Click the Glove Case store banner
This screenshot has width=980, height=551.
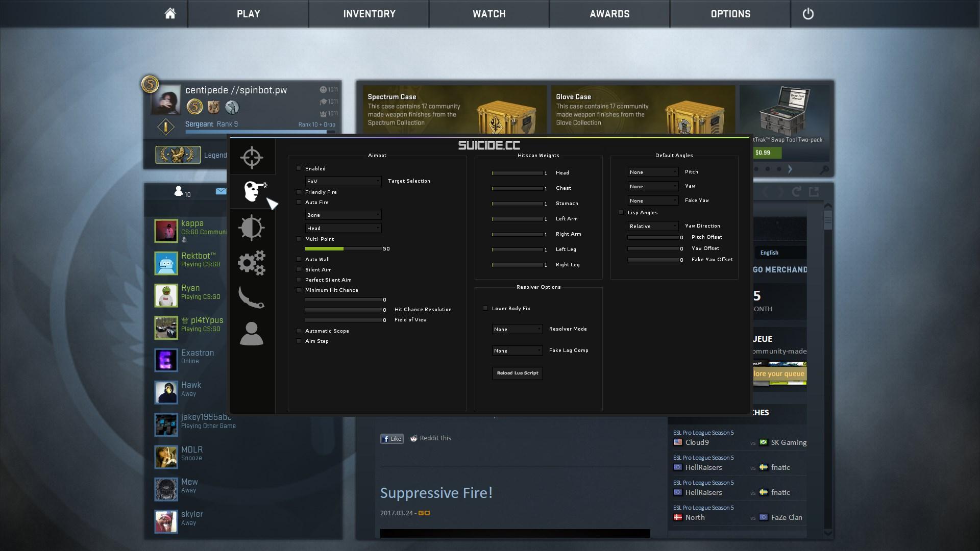point(643,110)
